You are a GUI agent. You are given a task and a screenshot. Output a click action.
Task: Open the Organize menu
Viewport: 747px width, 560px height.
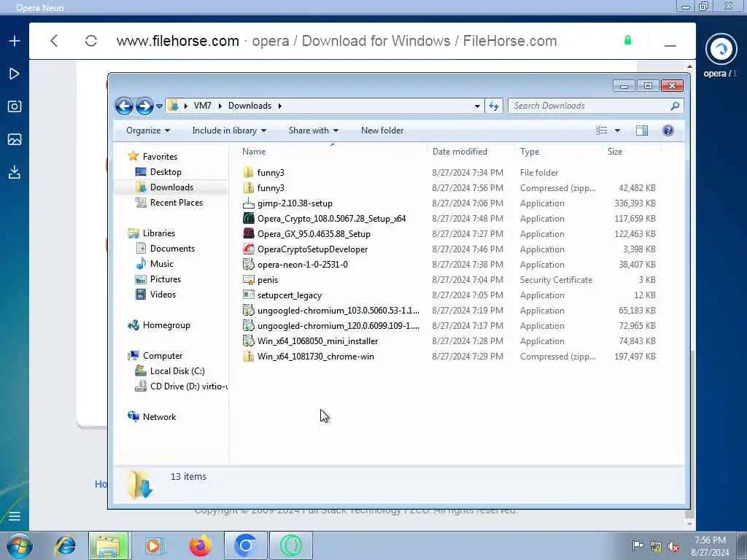(147, 131)
